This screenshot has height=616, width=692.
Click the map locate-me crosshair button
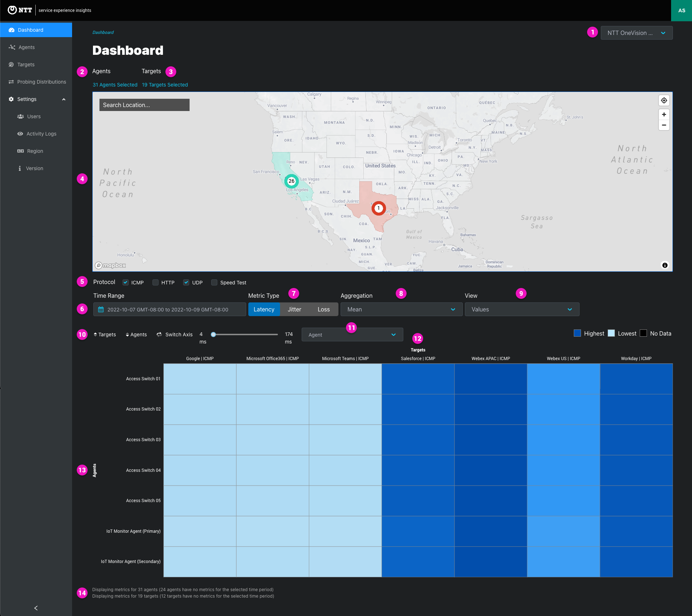point(664,100)
